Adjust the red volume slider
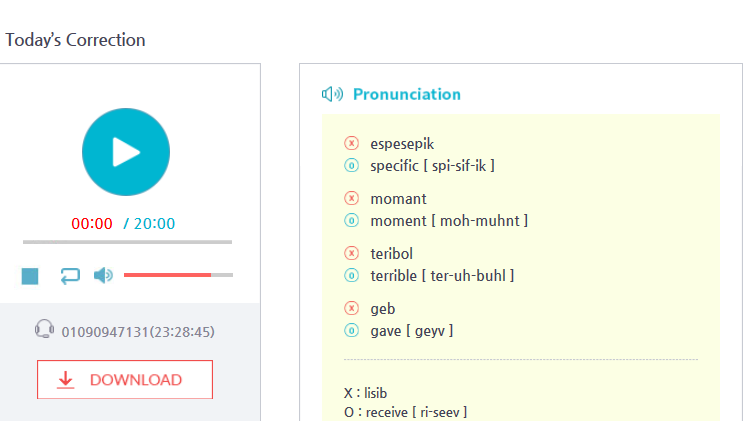Screen dimensions: 753x421 [x=178, y=275]
